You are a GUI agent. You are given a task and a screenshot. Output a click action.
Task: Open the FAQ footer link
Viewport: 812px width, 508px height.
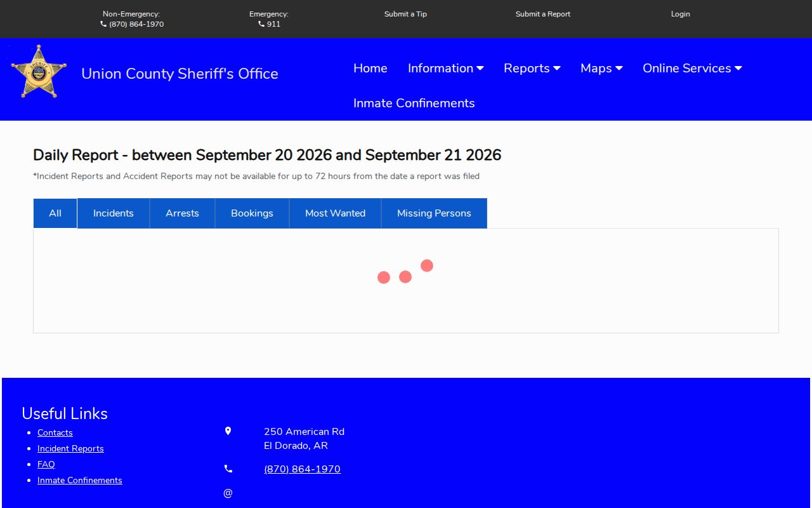click(x=46, y=464)
